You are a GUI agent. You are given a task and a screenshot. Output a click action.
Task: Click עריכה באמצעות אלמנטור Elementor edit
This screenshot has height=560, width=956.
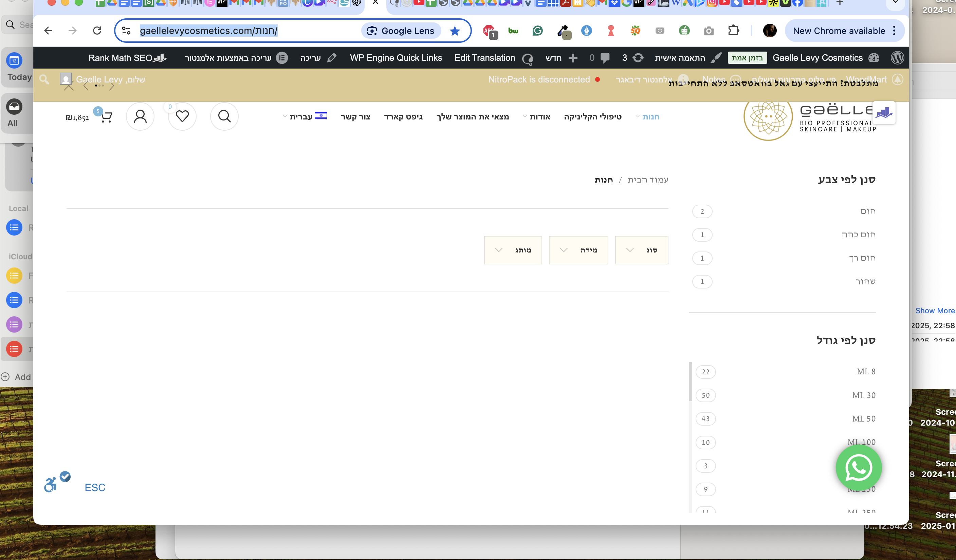coord(236,58)
